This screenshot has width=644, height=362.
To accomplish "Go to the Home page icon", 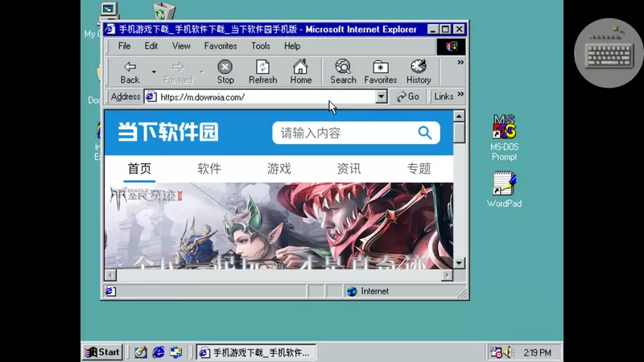I will point(300,71).
